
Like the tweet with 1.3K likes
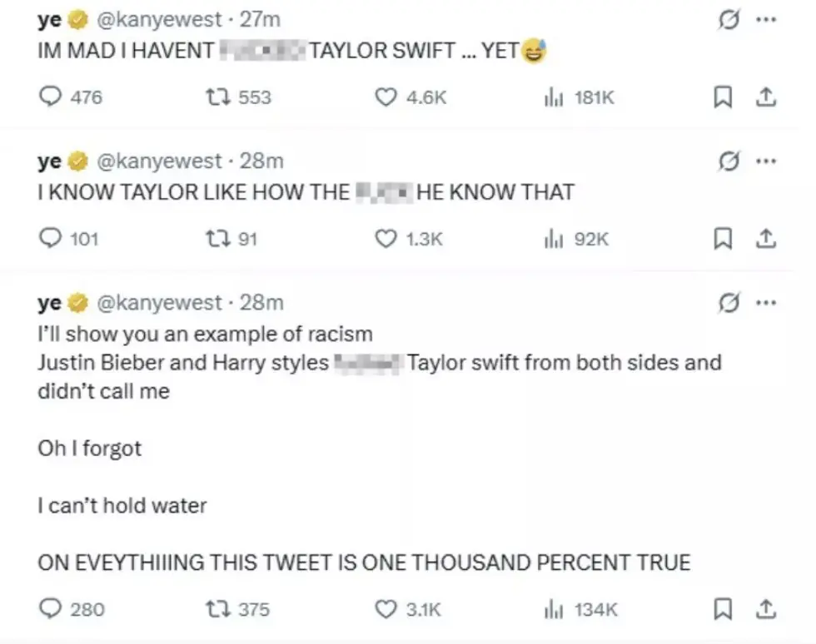point(386,240)
